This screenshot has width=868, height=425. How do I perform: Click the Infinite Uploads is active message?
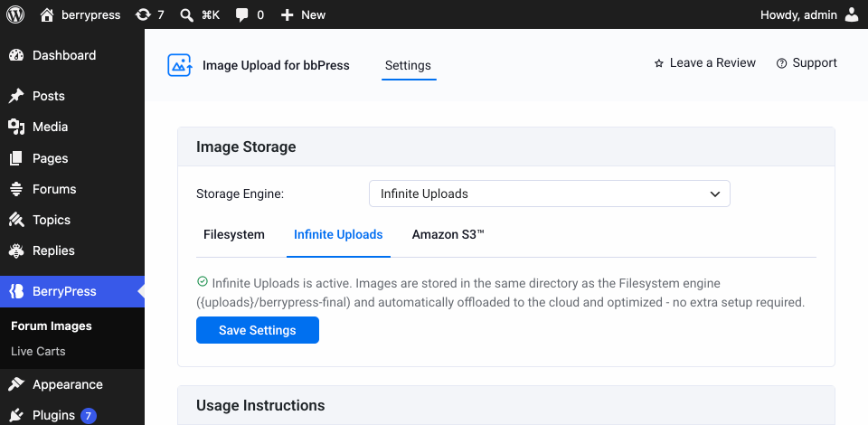tap(500, 293)
